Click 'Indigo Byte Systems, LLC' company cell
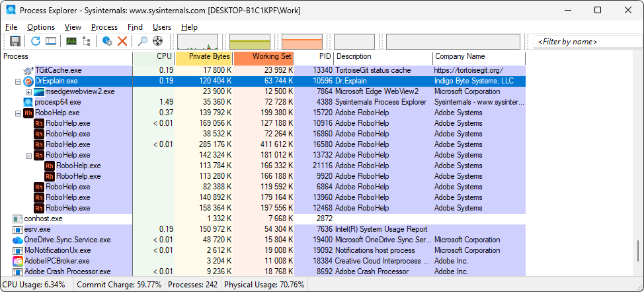Viewport: 644px width, 292px height. point(474,81)
